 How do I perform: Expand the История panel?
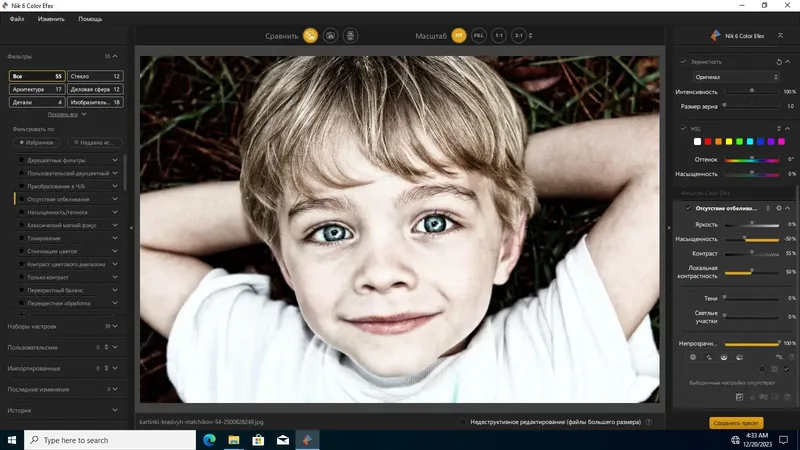pos(63,410)
